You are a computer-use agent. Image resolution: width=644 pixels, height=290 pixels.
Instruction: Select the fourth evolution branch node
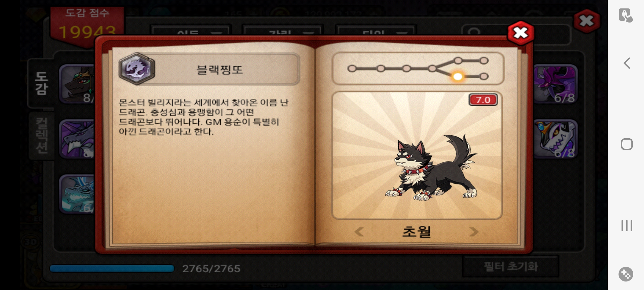click(x=432, y=69)
